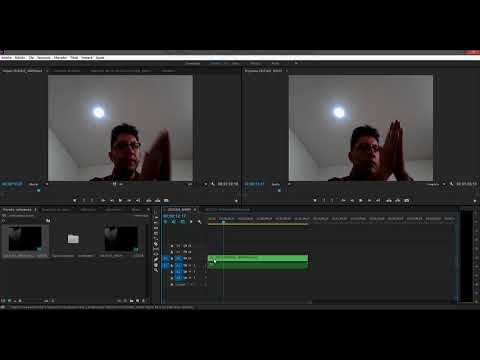Open the Source monitor settings wrench
480x360 pixels.
point(213,184)
